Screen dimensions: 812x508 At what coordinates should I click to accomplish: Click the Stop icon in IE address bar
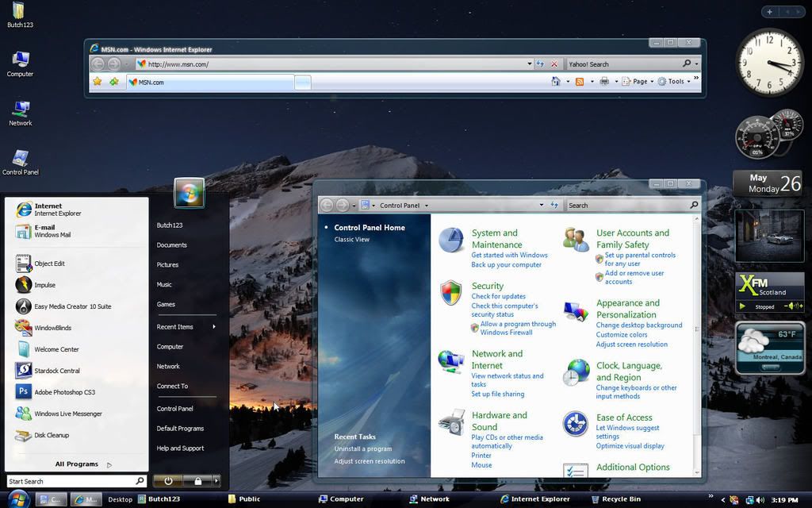[x=554, y=63]
